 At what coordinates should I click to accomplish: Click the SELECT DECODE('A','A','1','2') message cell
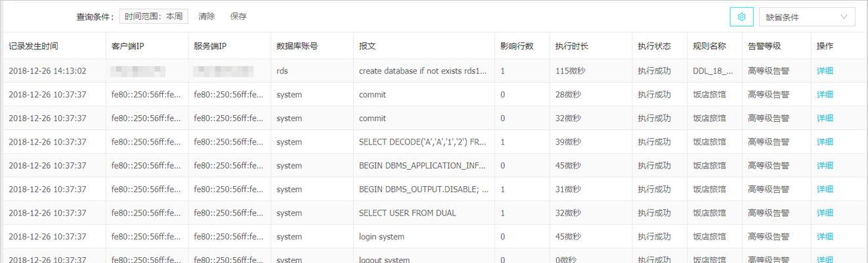(x=423, y=142)
